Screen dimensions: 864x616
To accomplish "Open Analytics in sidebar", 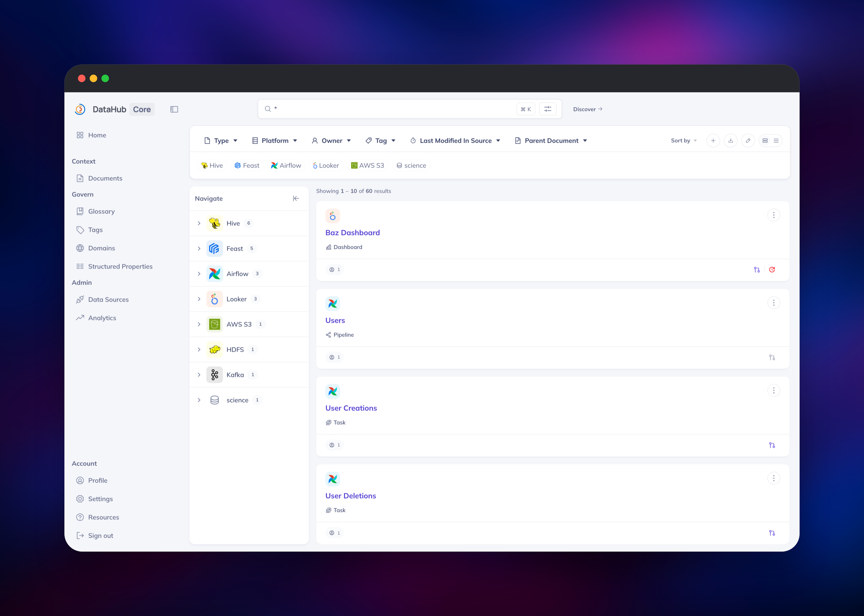I will [96, 318].
